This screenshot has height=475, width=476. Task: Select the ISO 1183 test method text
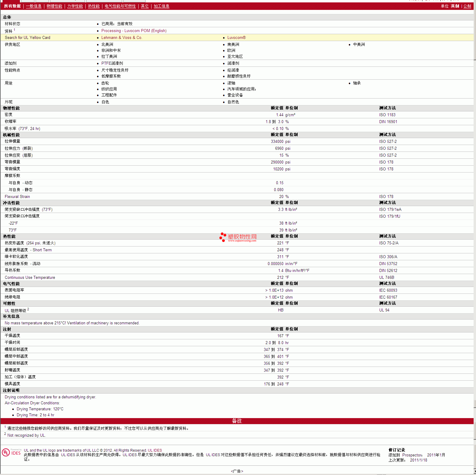pos(387,115)
